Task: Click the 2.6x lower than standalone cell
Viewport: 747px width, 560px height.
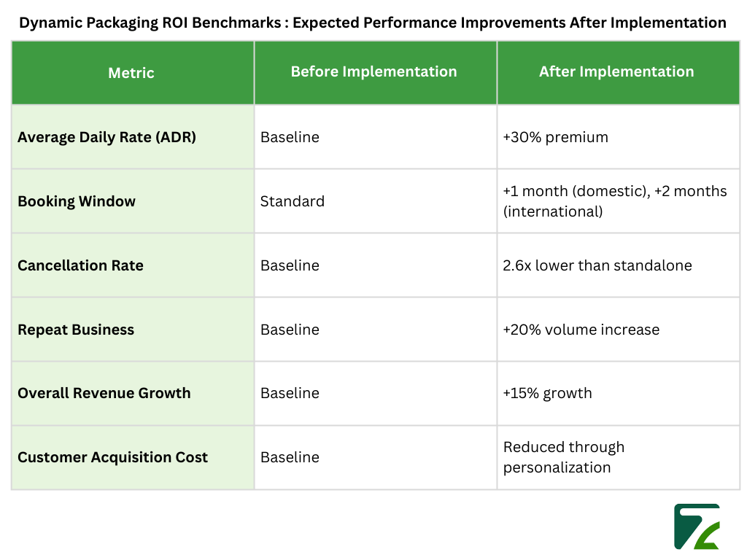Action: click(x=597, y=265)
